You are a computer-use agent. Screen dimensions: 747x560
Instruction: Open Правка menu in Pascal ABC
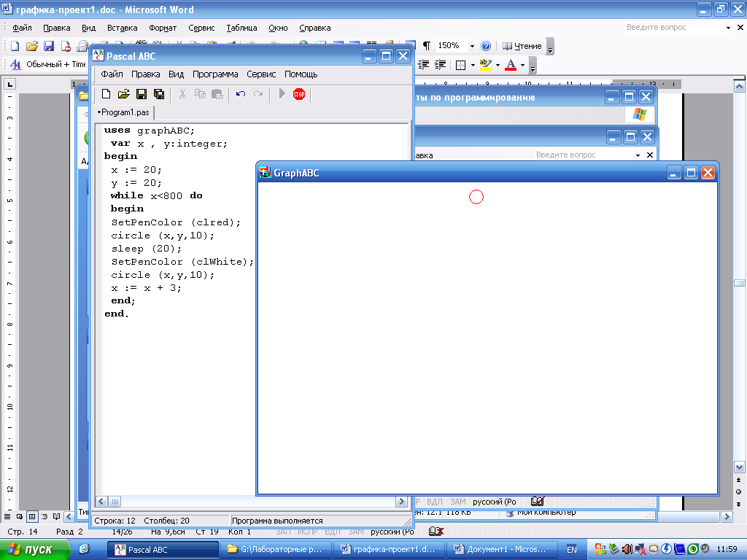click(145, 74)
